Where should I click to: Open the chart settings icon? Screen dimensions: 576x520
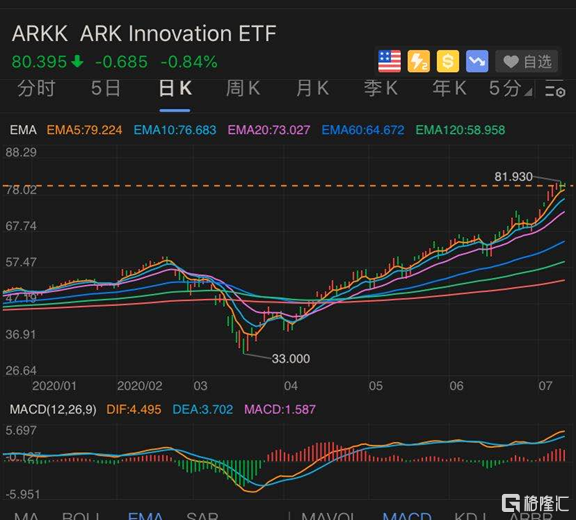[555, 89]
